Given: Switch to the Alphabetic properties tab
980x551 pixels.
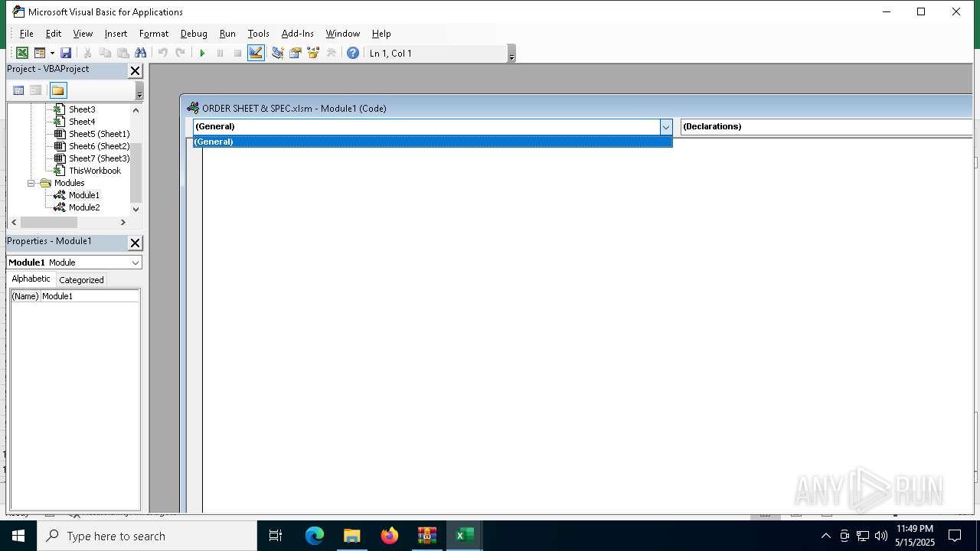Looking at the screenshot, I should click(31, 279).
